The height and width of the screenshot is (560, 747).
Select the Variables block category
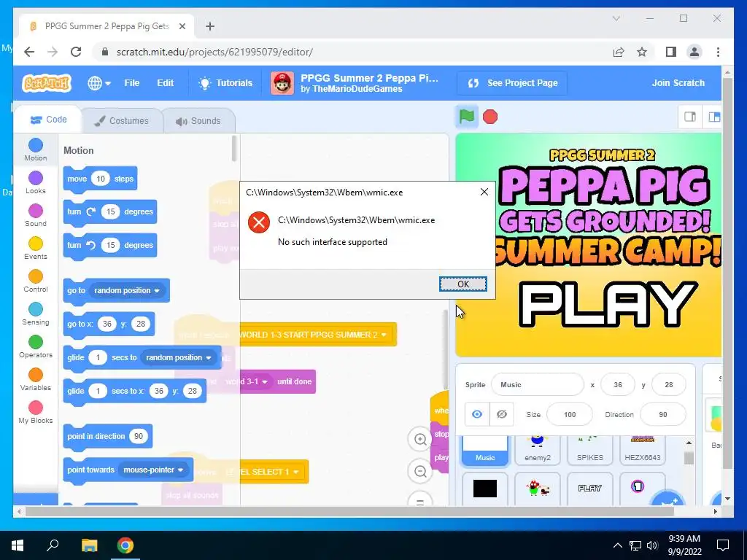click(36, 380)
